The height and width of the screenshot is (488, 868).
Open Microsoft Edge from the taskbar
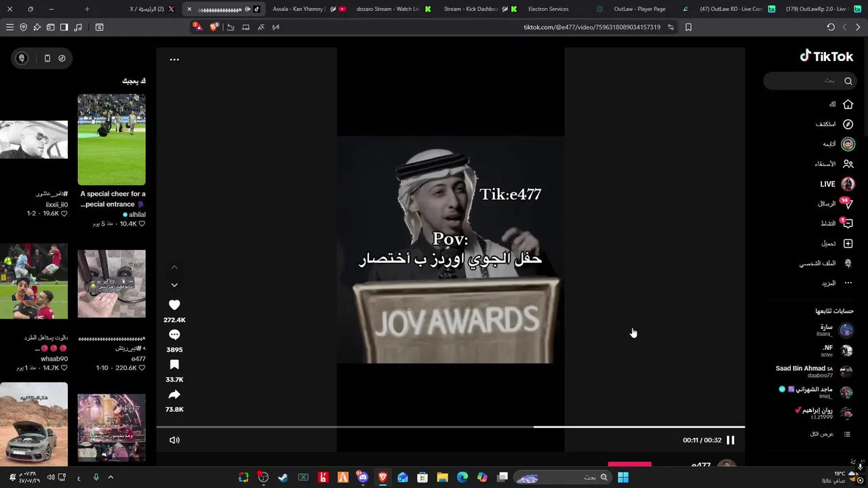pyautogui.click(x=462, y=477)
